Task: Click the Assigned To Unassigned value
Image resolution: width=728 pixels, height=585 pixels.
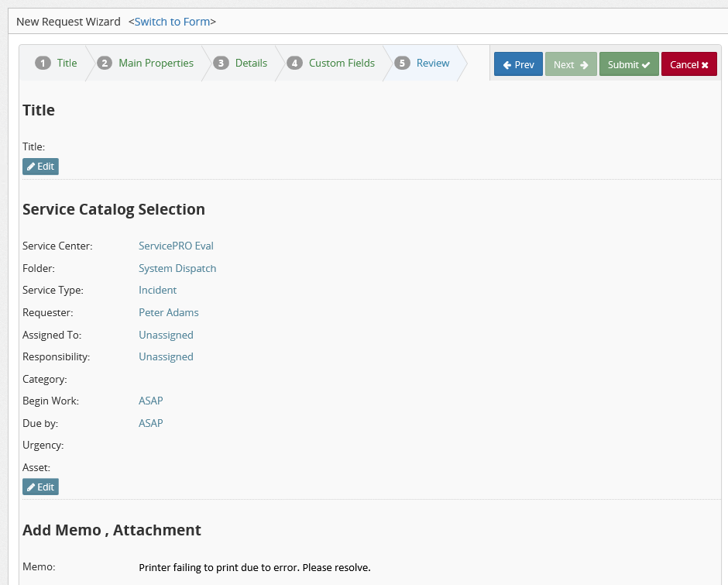Action: click(166, 335)
